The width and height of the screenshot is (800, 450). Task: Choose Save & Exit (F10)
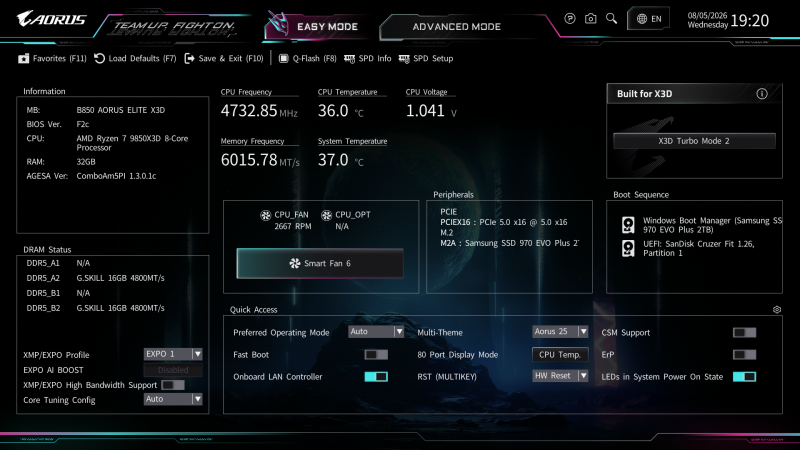pyautogui.click(x=224, y=59)
